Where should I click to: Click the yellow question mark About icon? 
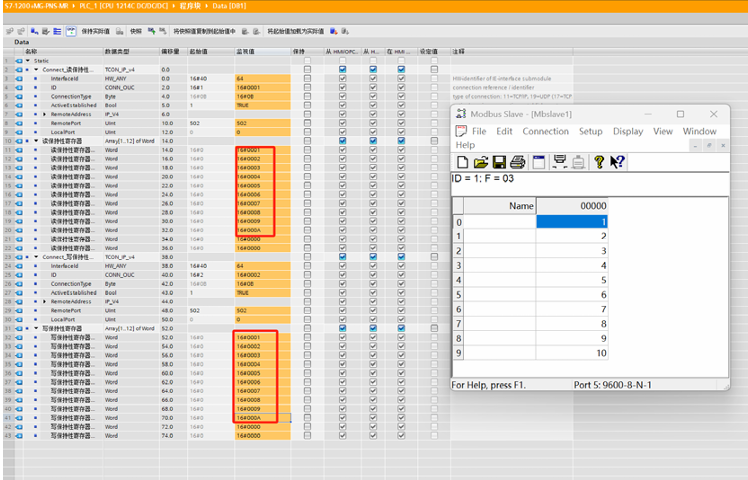598,162
